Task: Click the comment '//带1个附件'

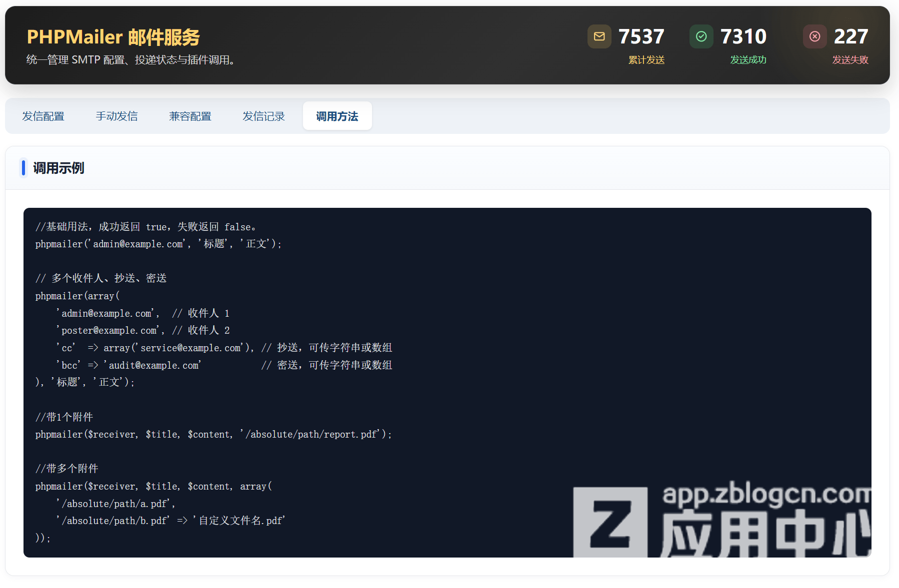Action: pos(64,417)
